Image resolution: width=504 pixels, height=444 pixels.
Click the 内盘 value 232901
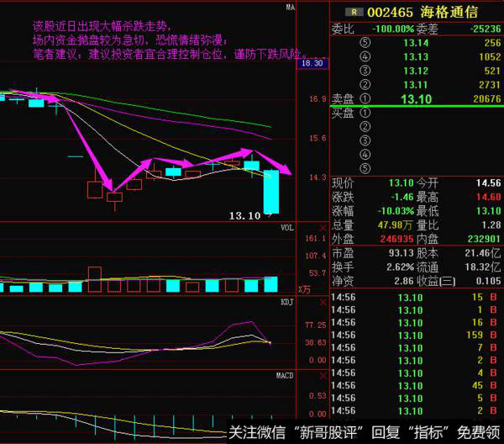click(485, 239)
